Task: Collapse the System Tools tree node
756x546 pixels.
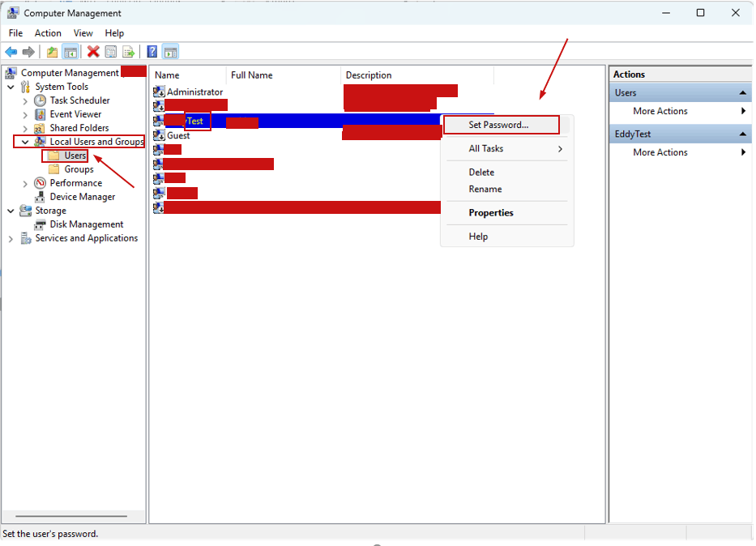Action: point(11,87)
